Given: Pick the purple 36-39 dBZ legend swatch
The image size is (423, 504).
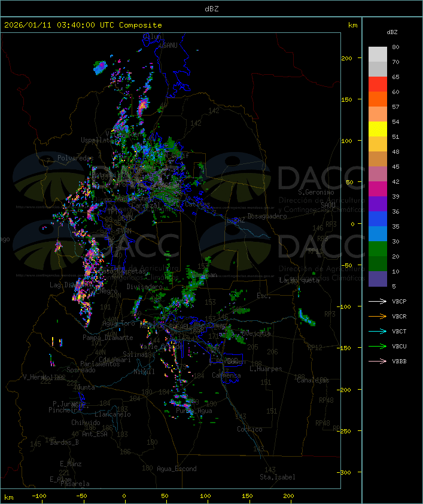Looking at the screenshot, I should pos(378,204).
